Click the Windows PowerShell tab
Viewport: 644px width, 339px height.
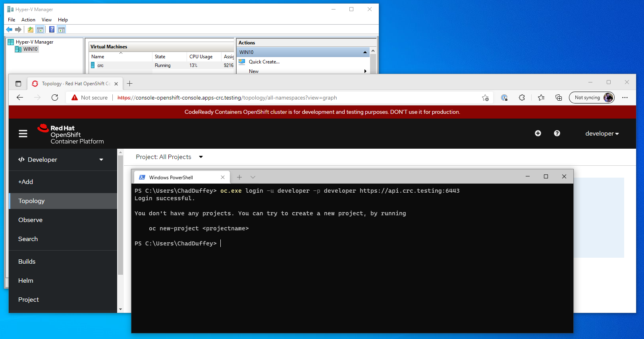point(182,177)
